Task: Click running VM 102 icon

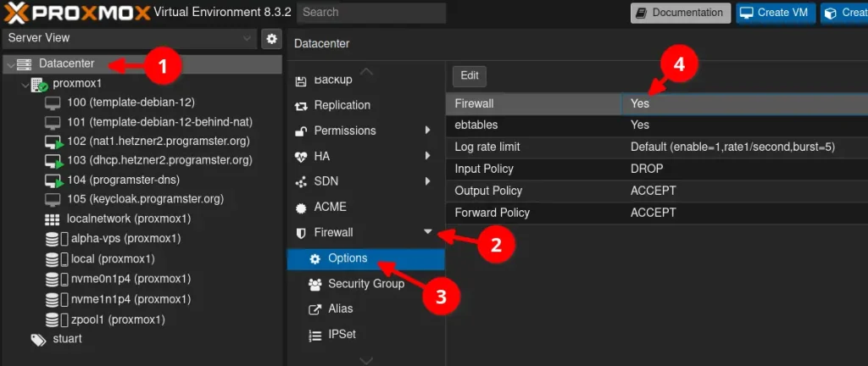Action: pos(53,141)
